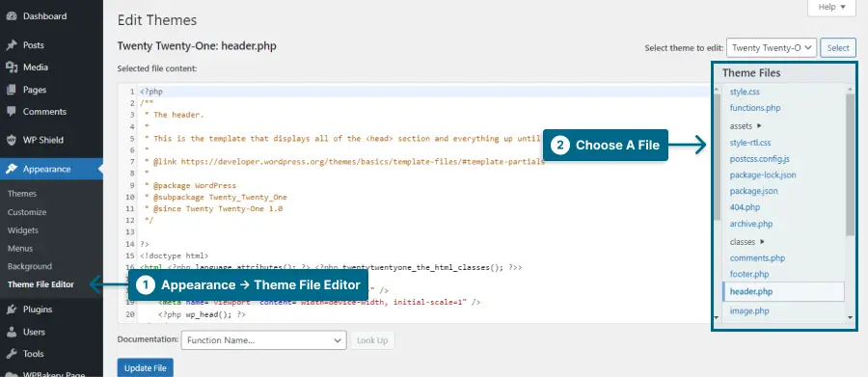
Task: Expand the classes folder in Theme Files
Action: pyautogui.click(x=746, y=242)
